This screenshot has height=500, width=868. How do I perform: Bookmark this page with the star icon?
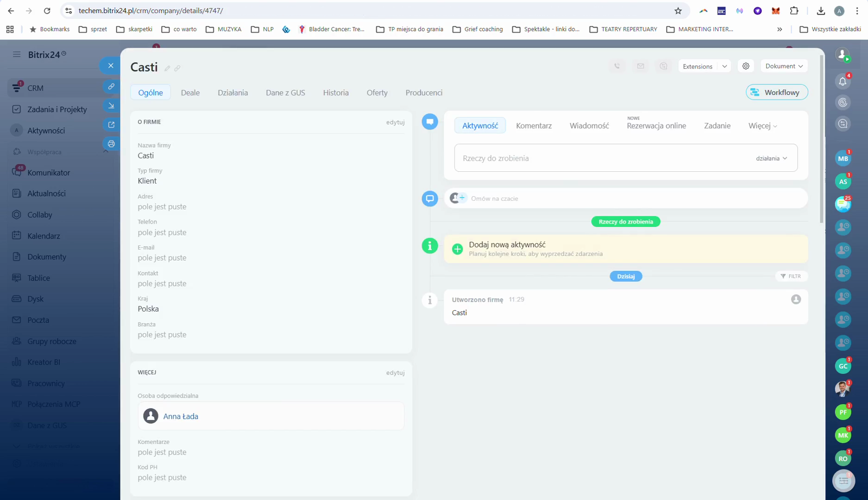678,11
